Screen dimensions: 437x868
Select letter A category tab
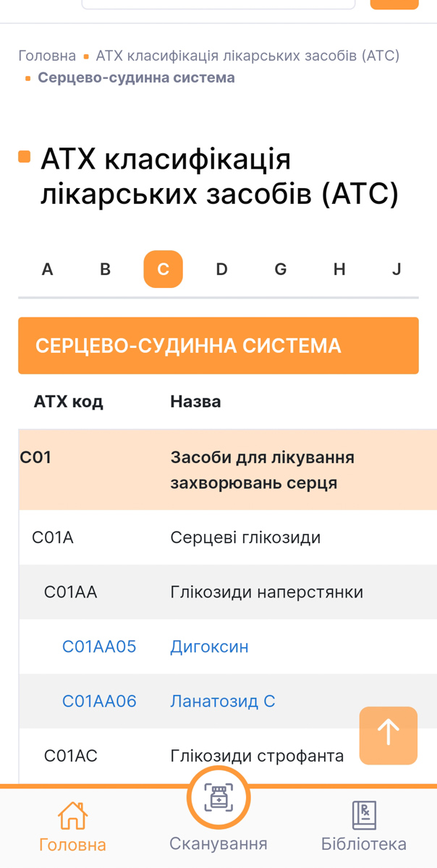[x=48, y=269]
